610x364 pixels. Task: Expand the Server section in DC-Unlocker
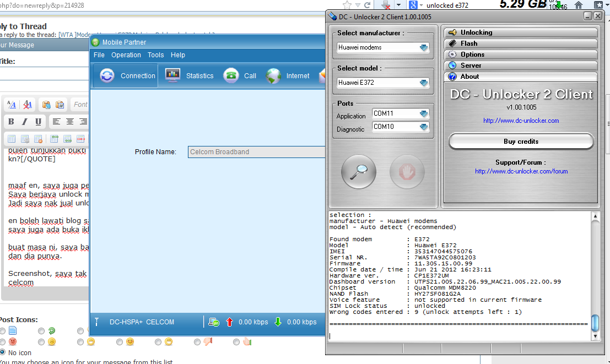(521, 66)
